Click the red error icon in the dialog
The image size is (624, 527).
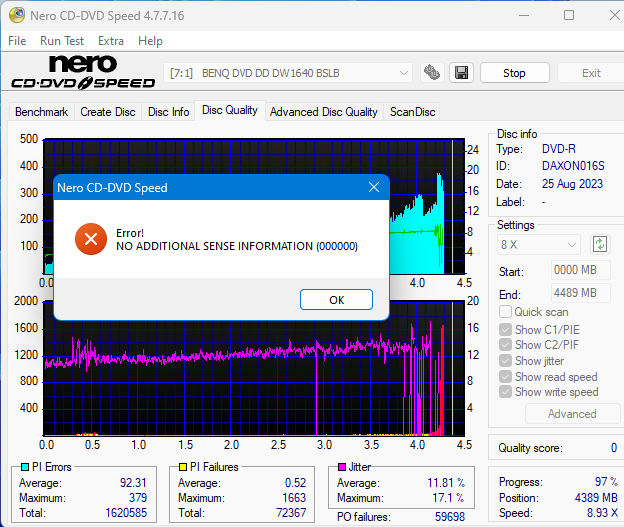coord(91,239)
